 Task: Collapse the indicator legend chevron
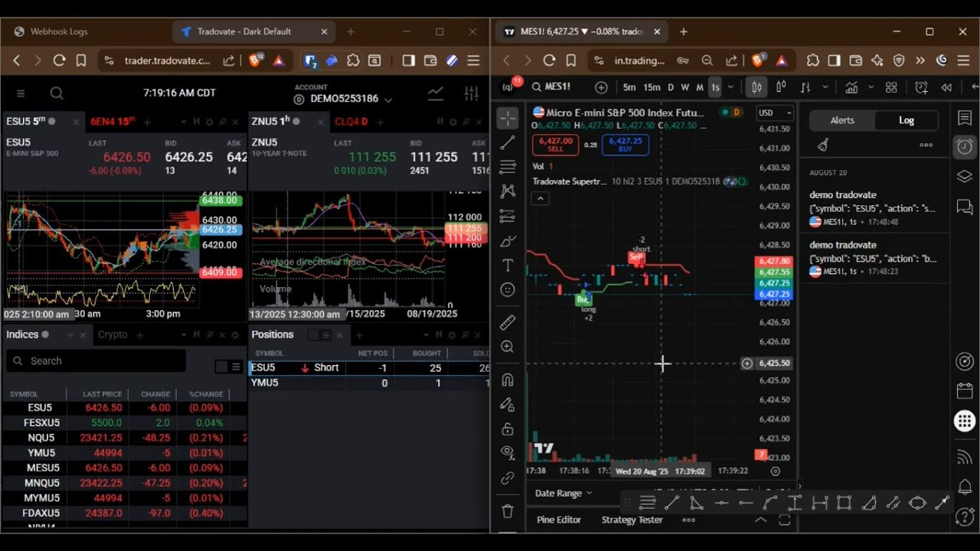(541, 198)
